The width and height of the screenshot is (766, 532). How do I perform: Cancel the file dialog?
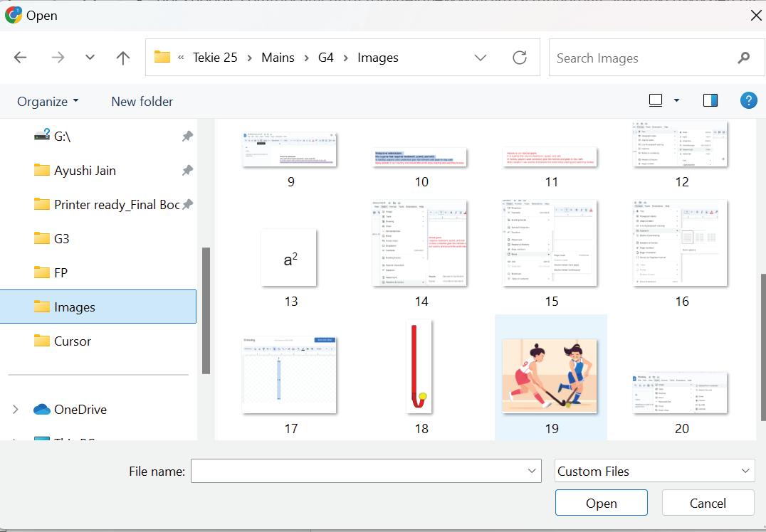[x=708, y=503]
